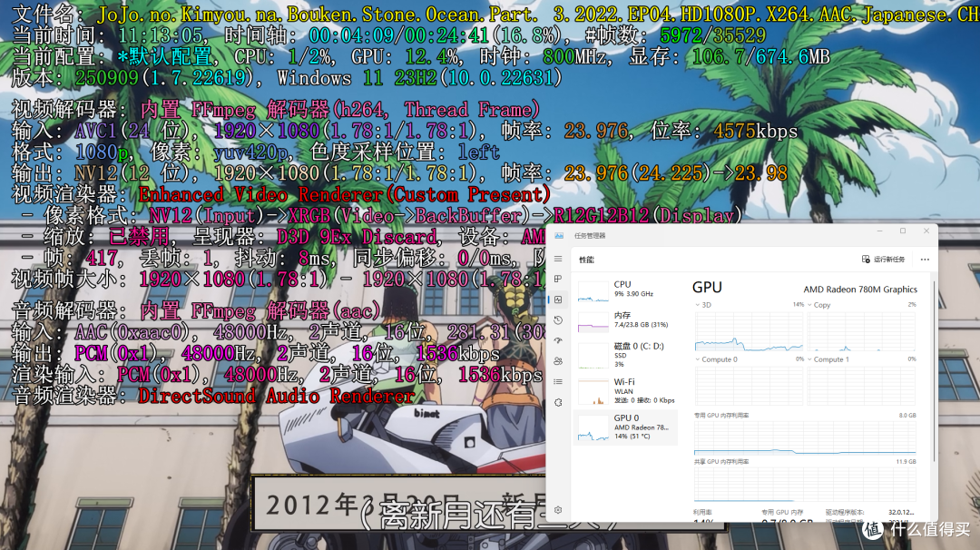Click the '800MHz' clock overlay text
Image resolution: width=980 pixels, height=550 pixels.
coord(574,57)
